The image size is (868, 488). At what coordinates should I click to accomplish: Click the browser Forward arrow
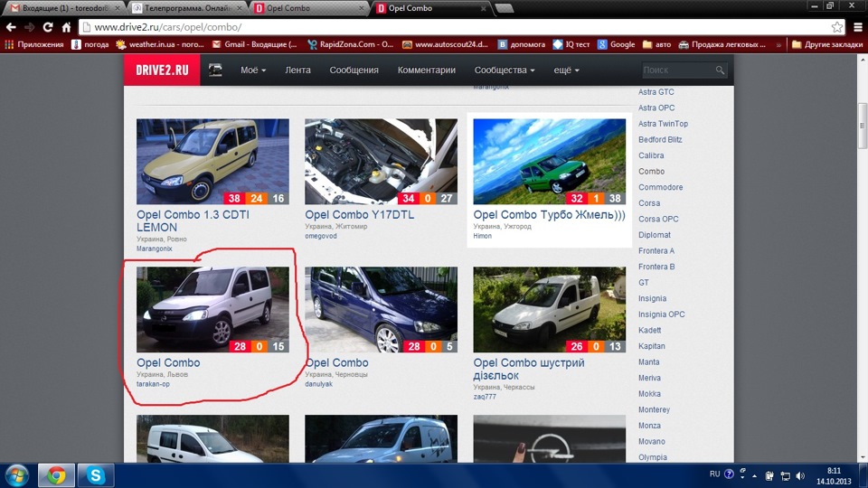coord(29,27)
